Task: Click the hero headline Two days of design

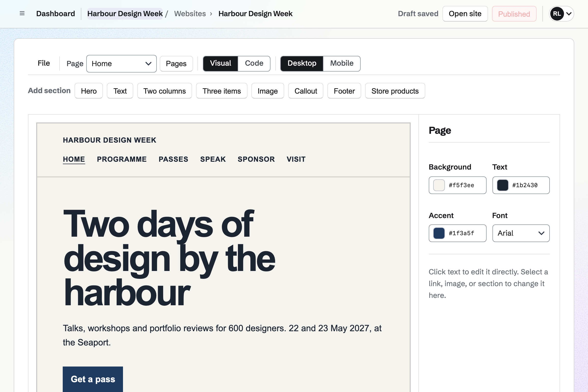Action: 170,257
